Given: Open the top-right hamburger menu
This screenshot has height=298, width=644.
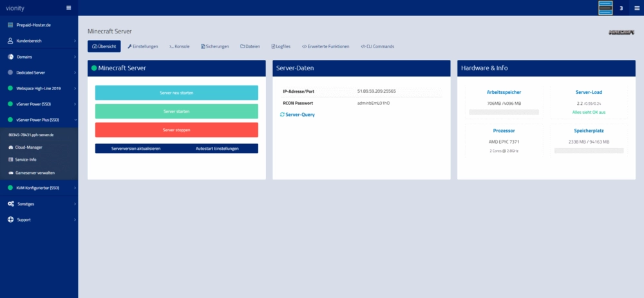Looking at the screenshot, I should click(636, 8).
